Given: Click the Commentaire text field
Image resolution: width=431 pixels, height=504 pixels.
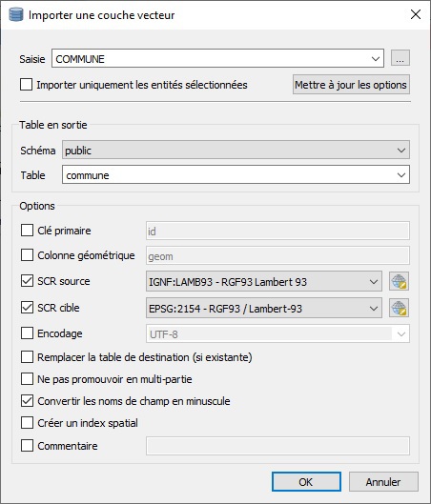Looking at the screenshot, I should tap(277, 446).
